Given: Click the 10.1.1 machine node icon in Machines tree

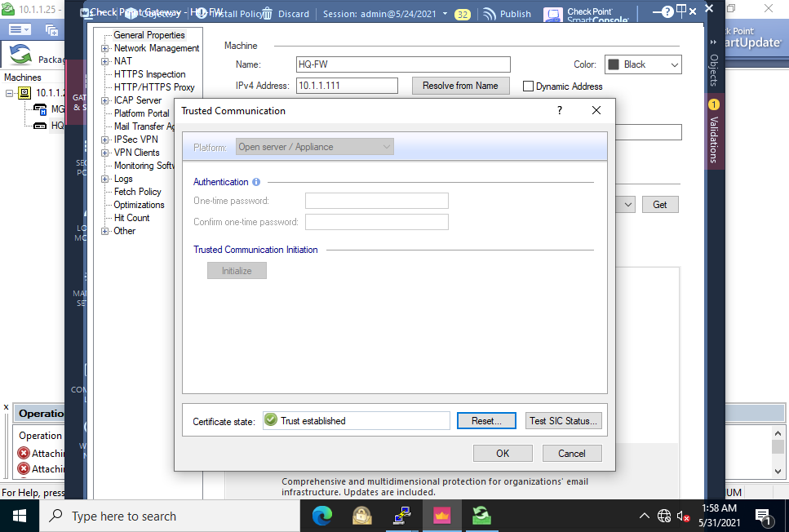Looking at the screenshot, I should pos(24,92).
